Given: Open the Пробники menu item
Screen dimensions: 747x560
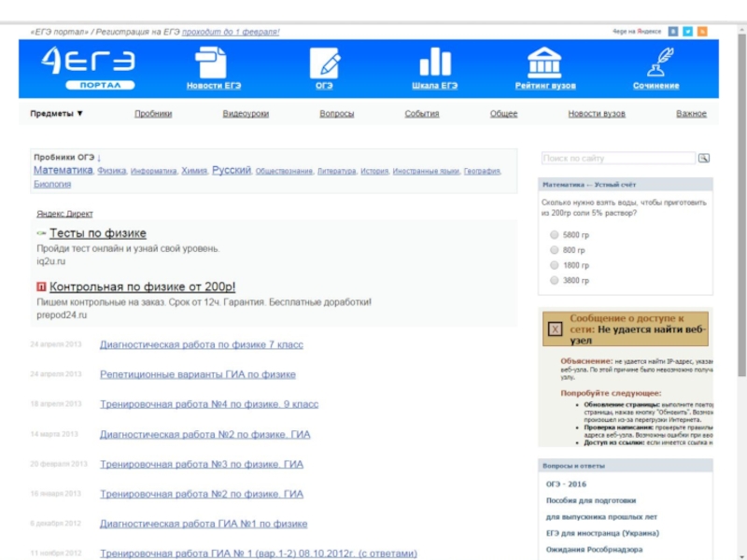Looking at the screenshot, I should (x=153, y=113).
